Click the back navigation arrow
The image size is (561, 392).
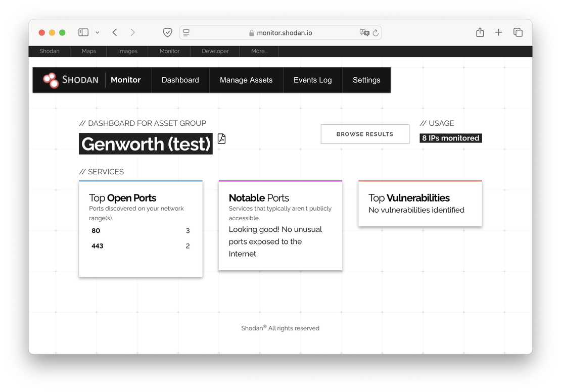click(114, 32)
